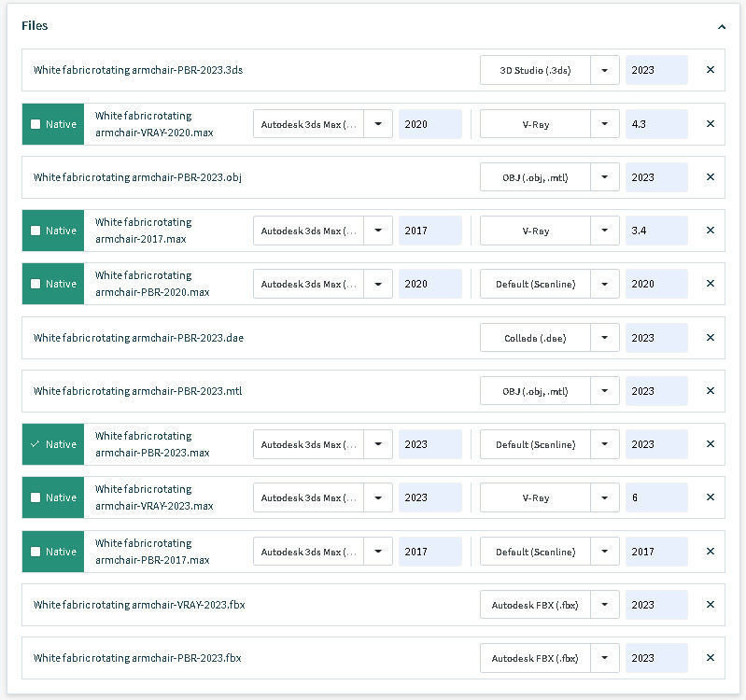Delete the PBR-2023.obj file row
This screenshot has width=746, height=700.
click(x=710, y=177)
